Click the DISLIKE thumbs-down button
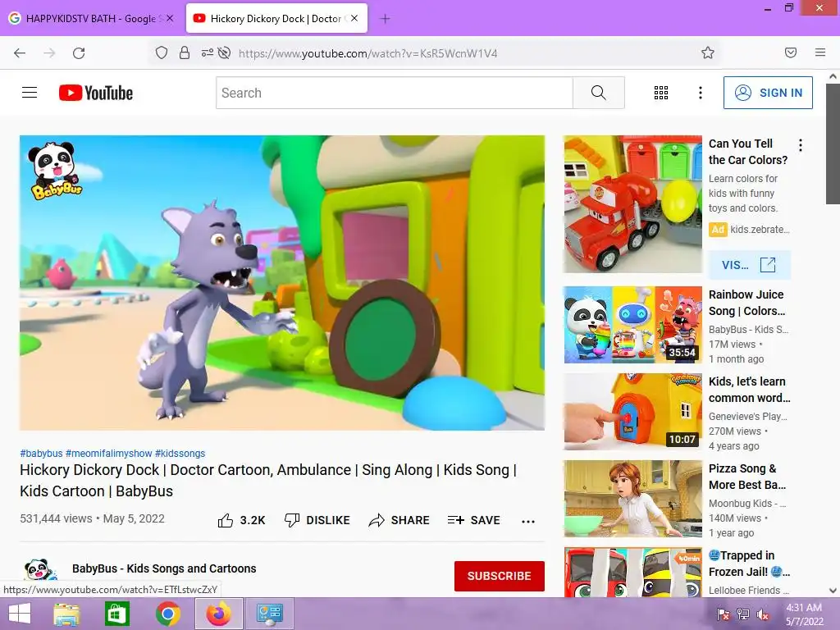 coord(317,520)
